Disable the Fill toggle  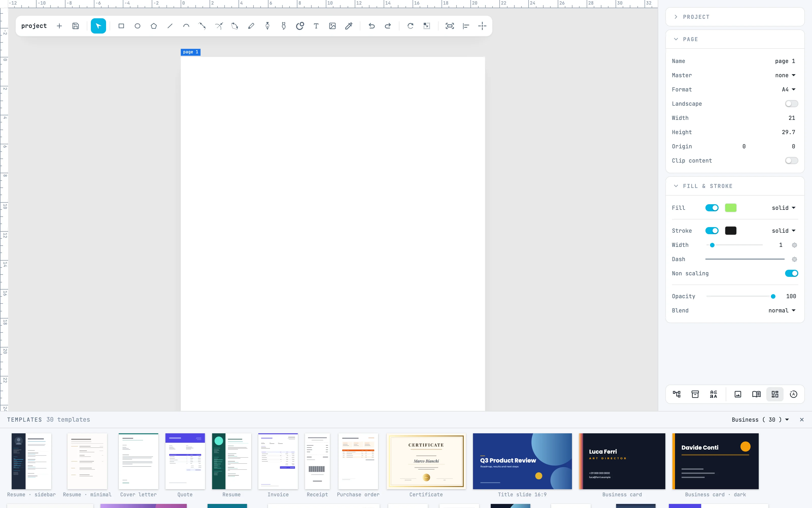click(712, 208)
